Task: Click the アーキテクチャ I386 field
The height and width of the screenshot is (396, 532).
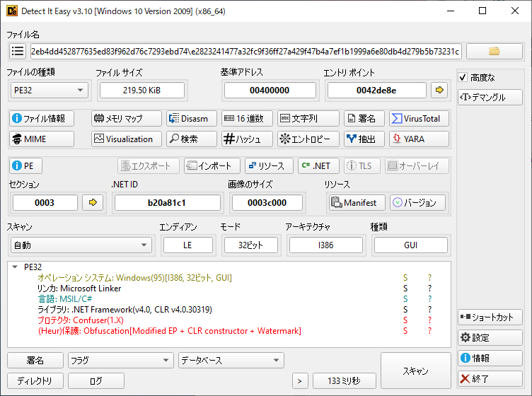Action: pyautogui.click(x=325, y=245)
